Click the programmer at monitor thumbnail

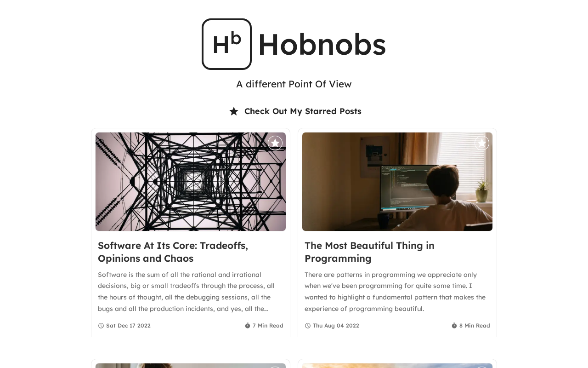(397, 182)
